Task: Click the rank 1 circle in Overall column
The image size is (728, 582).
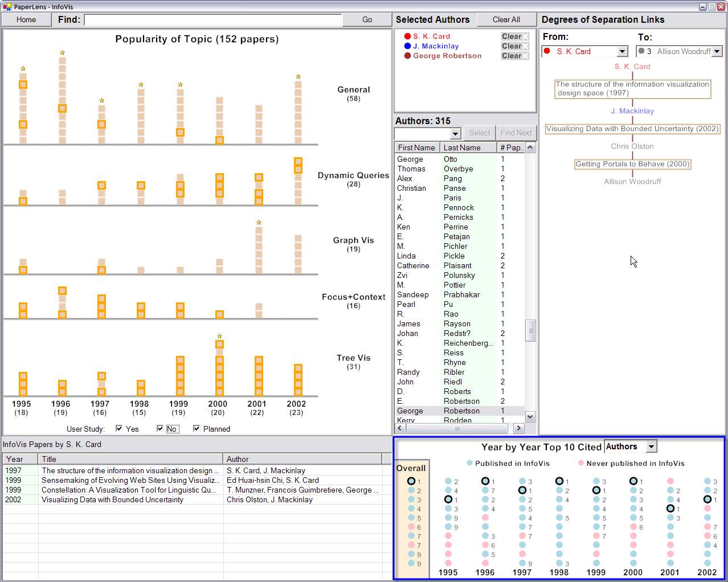Action: click(x=411, y=481)
